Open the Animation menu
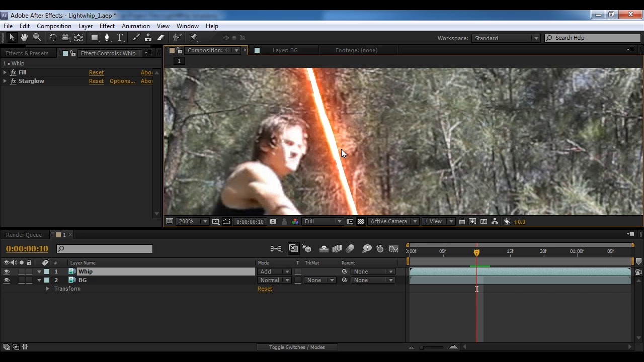The width and height of the screenshot is (644, 362). point(136,26)
